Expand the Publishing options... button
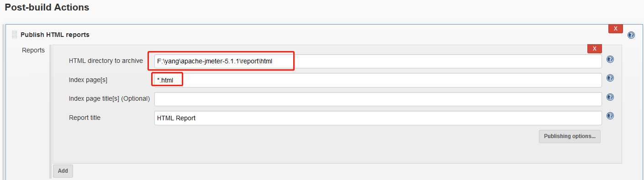The image size is (644, 180). (x=570, y=136)
